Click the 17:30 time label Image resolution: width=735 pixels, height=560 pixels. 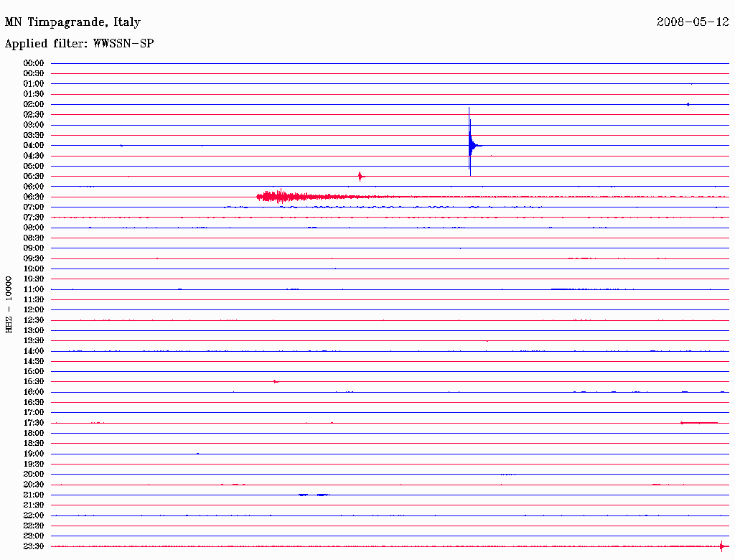click(34, 423)
